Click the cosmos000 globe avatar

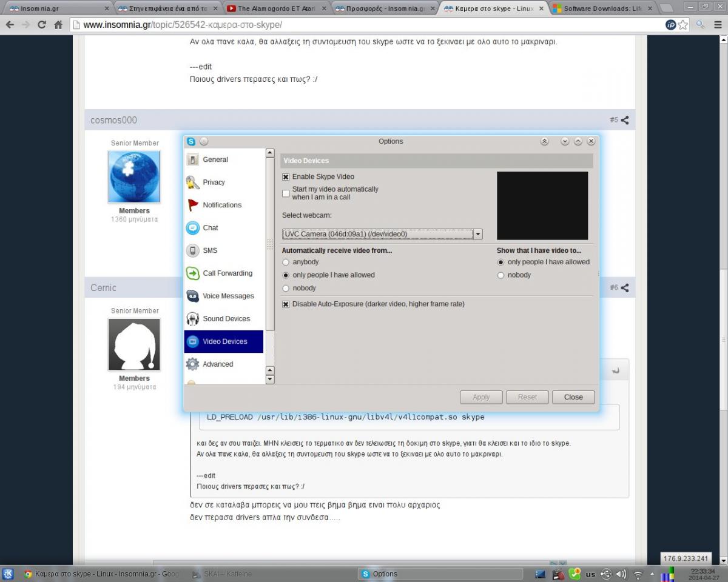tap(134, 176)
